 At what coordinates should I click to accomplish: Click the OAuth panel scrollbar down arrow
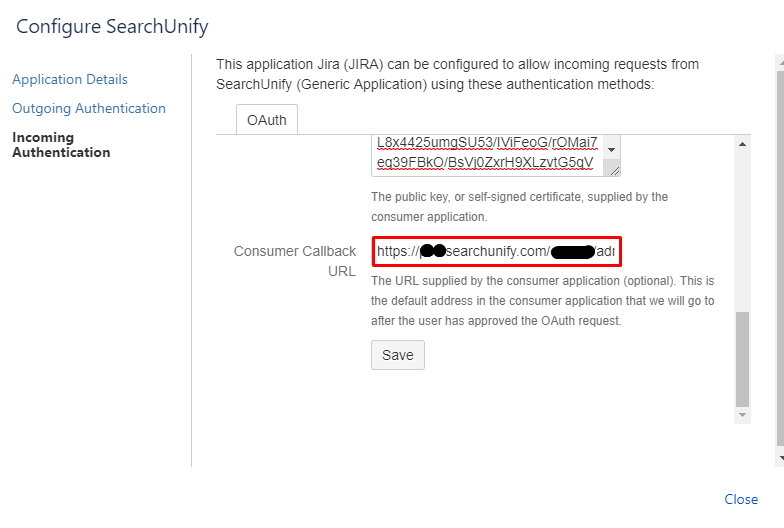[x=742, y=414]
